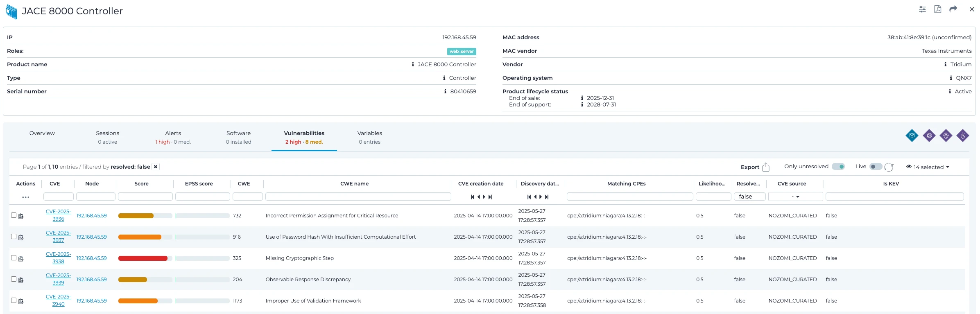The width and height of the screenshot is (980, 314).
Task: Click the teal diamond action icon
Action: (x=912, y=136)
